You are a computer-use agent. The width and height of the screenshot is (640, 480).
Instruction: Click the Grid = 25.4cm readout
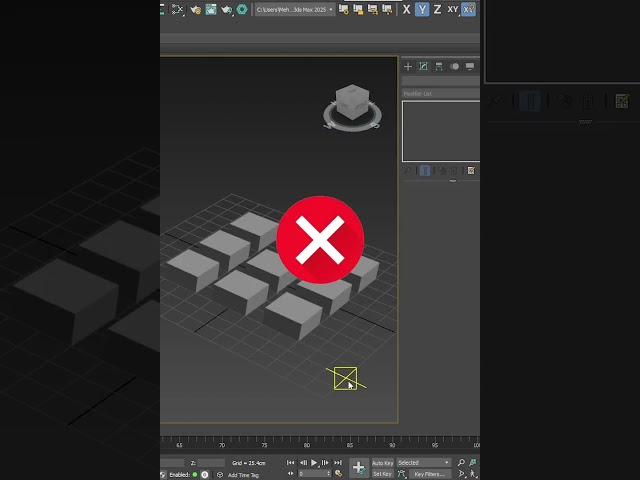tap(249, 463)
